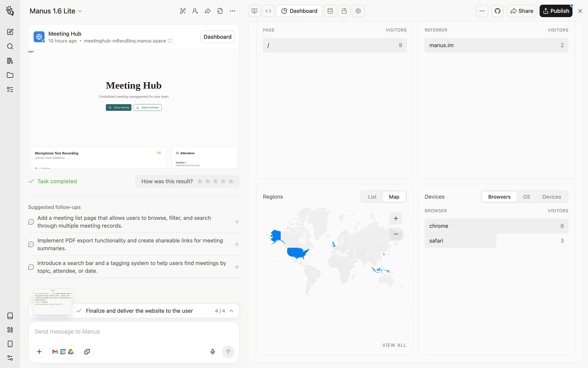Expand the Manus 1.6 Lite model dropdown
Image resolution: width=588 pixels, height=368 pixels.
pyautogui.click(x=56, y=11)
